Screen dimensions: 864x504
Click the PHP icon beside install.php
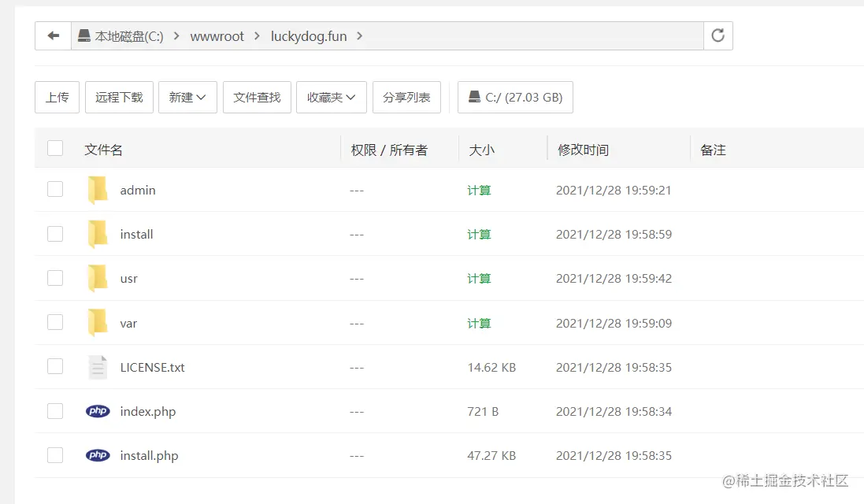[x=98, y=455]
